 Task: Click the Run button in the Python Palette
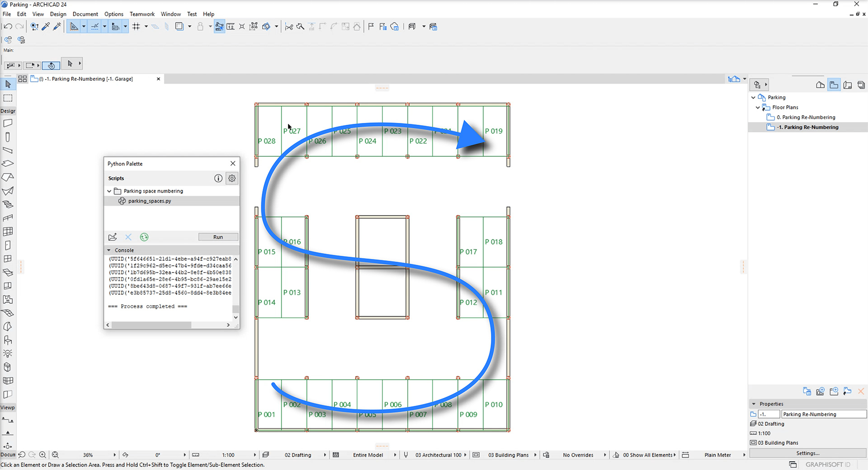click(218, 237)
